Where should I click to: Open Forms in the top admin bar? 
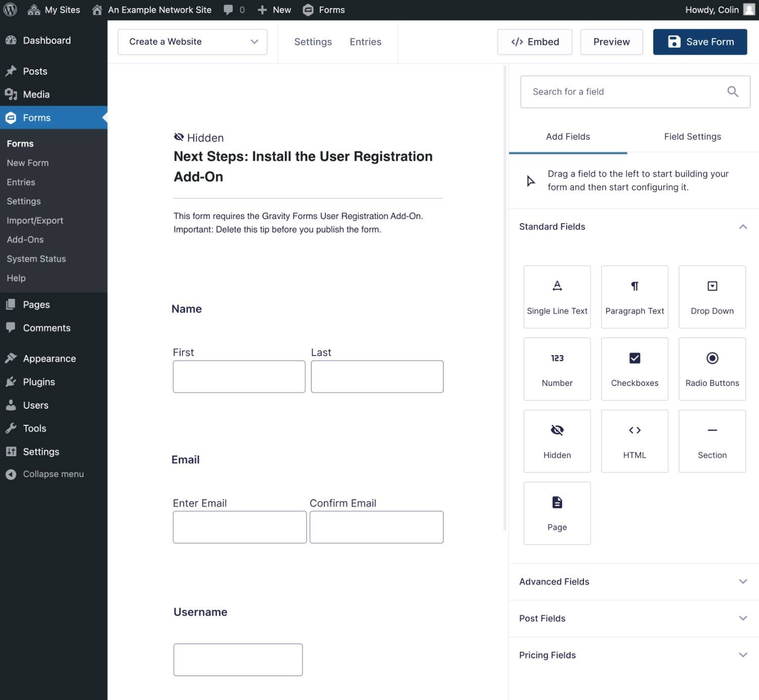(324, 10)
